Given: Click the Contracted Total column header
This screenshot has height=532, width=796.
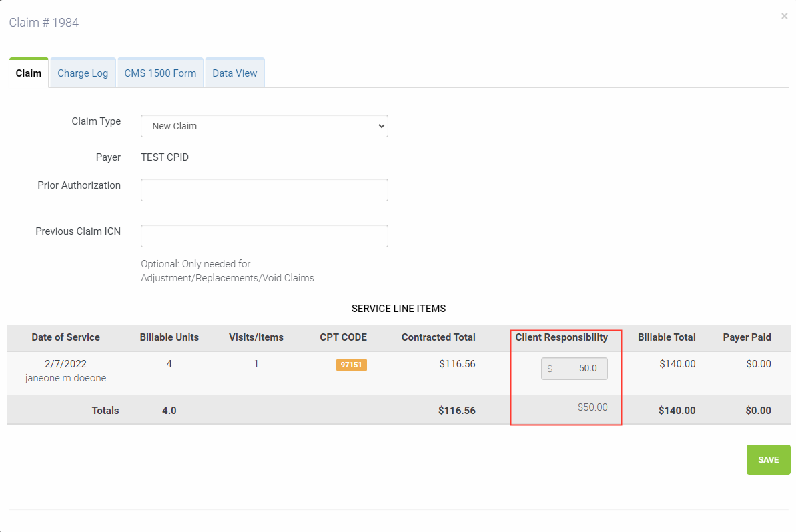Looking at the screenshot, I should pos(438,337).
